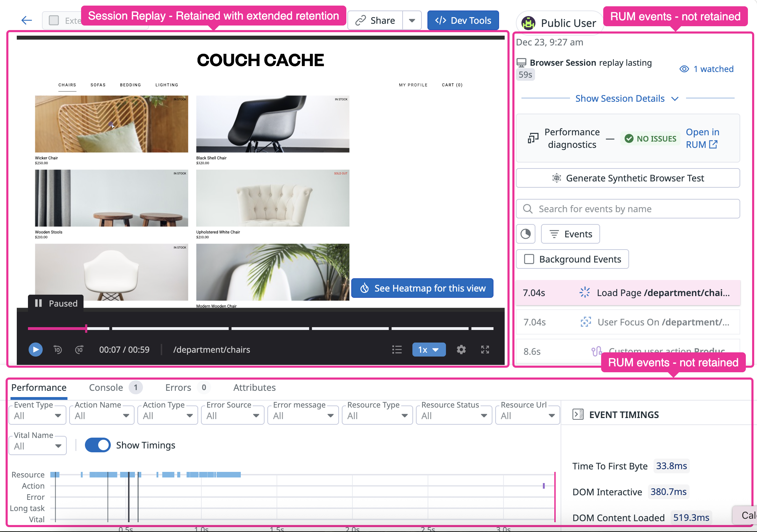Switch to the Console tab
This screenshot has width=757, height=532.
click(106, 387)
